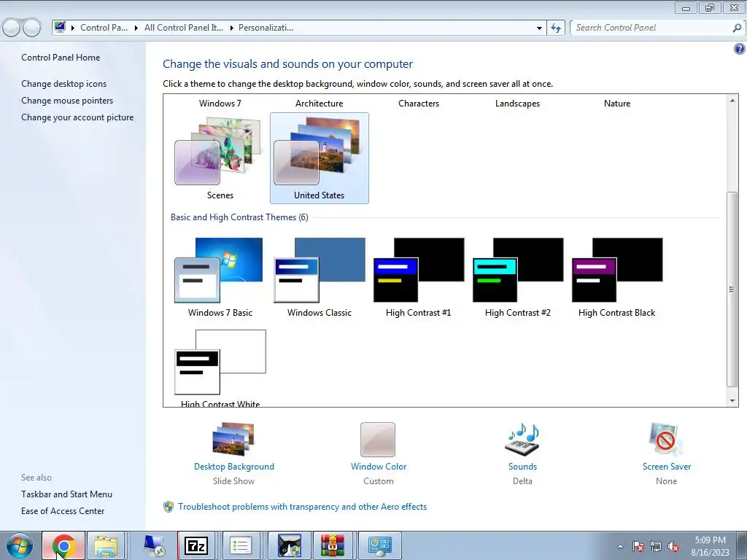This screenshot has height=560, width=747.
Task: Open Desktop Background slide show icon
Action: (234, 439)
